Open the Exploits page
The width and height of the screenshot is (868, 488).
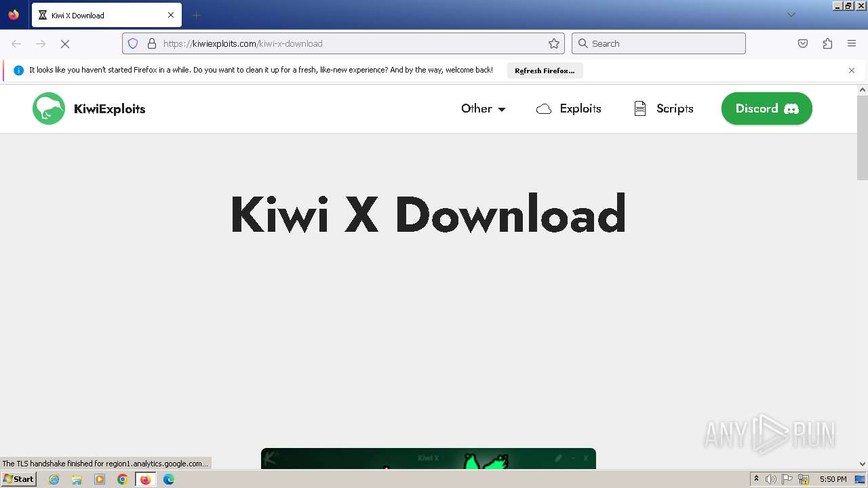(x=568, y=108)
